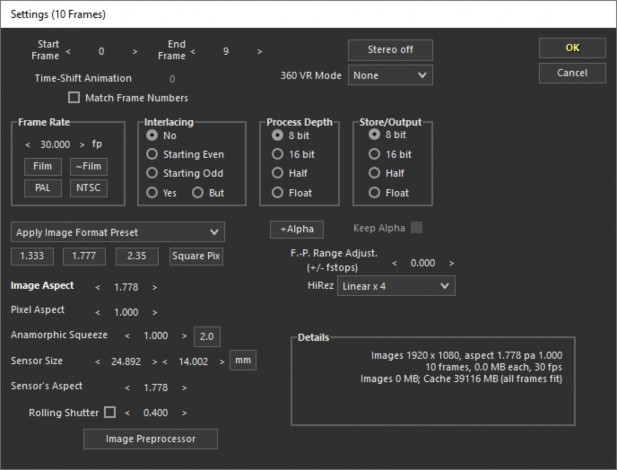
Task: Enable the Match Frame Numbers checkbox
Action: click(x=74, y=97)
